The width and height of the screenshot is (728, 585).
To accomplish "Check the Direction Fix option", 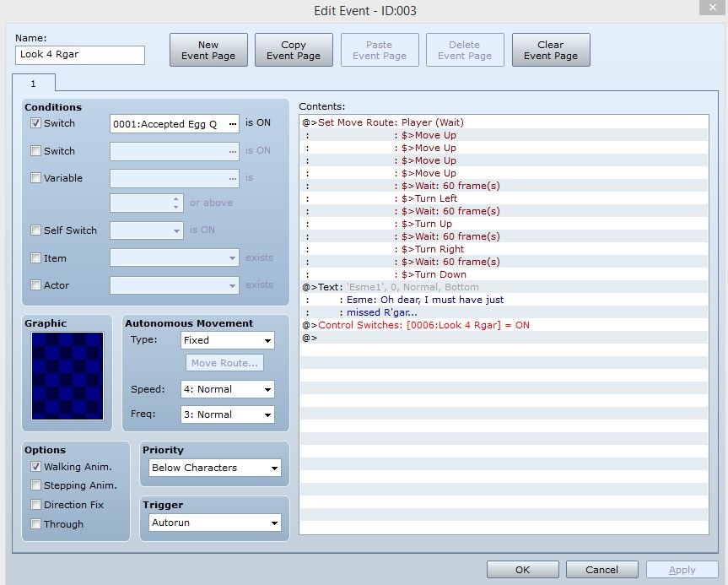I will pos(35,505).
